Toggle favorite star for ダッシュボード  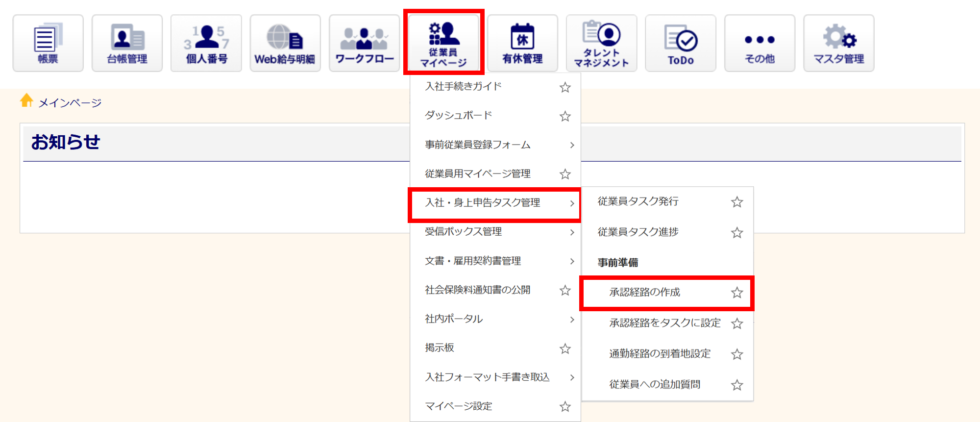565,116
